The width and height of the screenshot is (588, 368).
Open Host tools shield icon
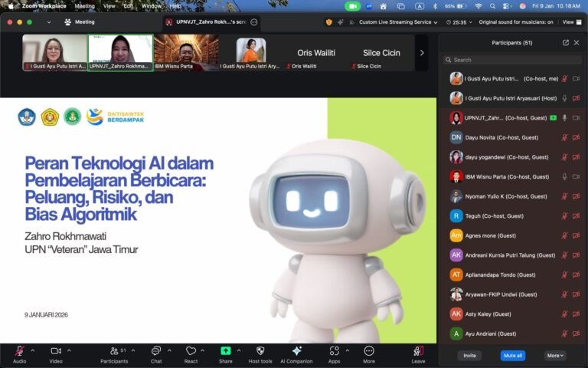coord(260,350)
